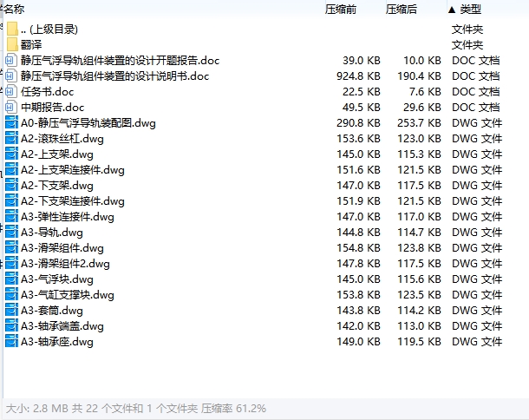Select file A3-轴承座.dwg
The width and height of the screenshot is (529, 420).
click(57, 341)
